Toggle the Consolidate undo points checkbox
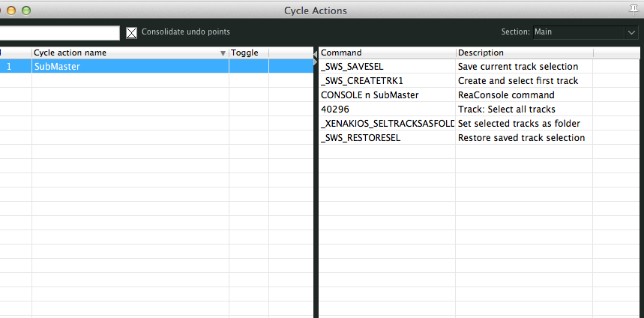 tap(132, 32)
